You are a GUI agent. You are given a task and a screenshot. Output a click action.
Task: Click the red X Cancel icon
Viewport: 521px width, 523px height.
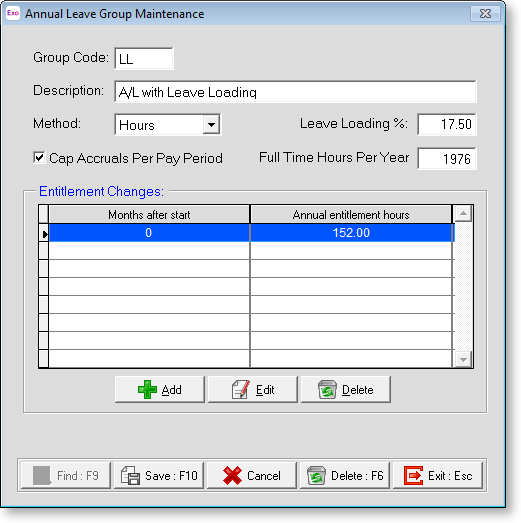coord(232,475)
